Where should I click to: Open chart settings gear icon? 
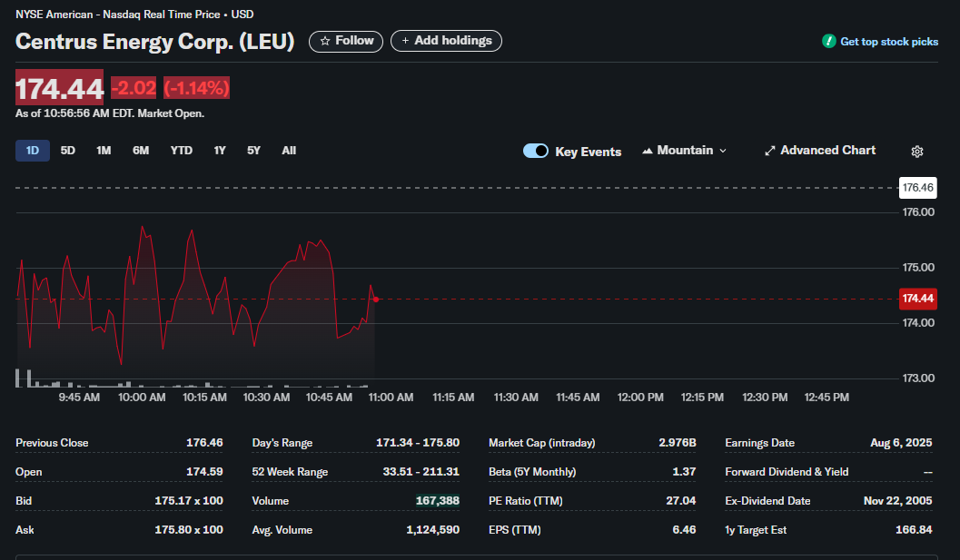pos(916,152)
